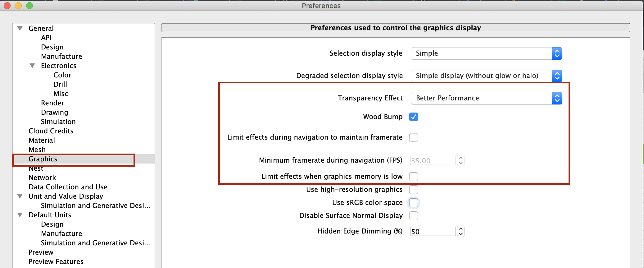The width and height of the screenshot is (644, 268).
Task: Open Color under Electronics
Action: [x=62, y=75]
